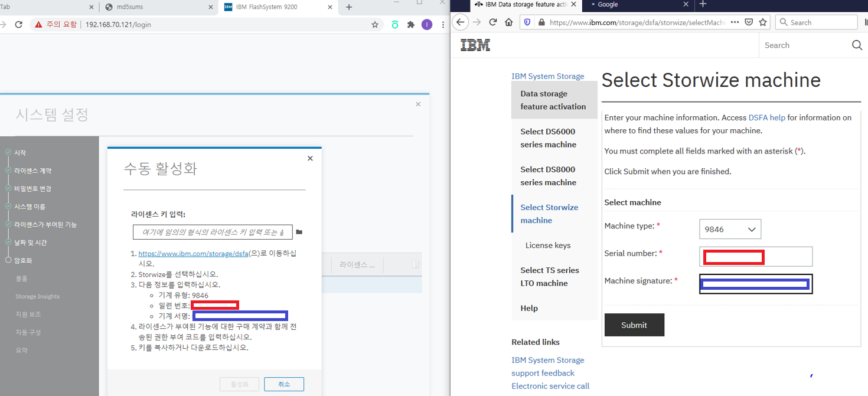Click the 라이센스 column header in table
The width and height of the screenshot is (868, 396).
coord(357,265)
